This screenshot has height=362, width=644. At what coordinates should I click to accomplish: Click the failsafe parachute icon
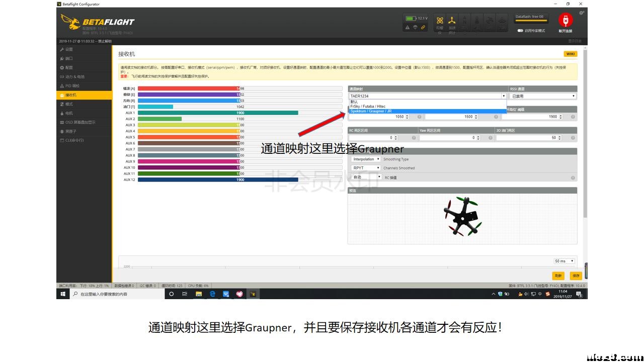[x=415, y=28]
